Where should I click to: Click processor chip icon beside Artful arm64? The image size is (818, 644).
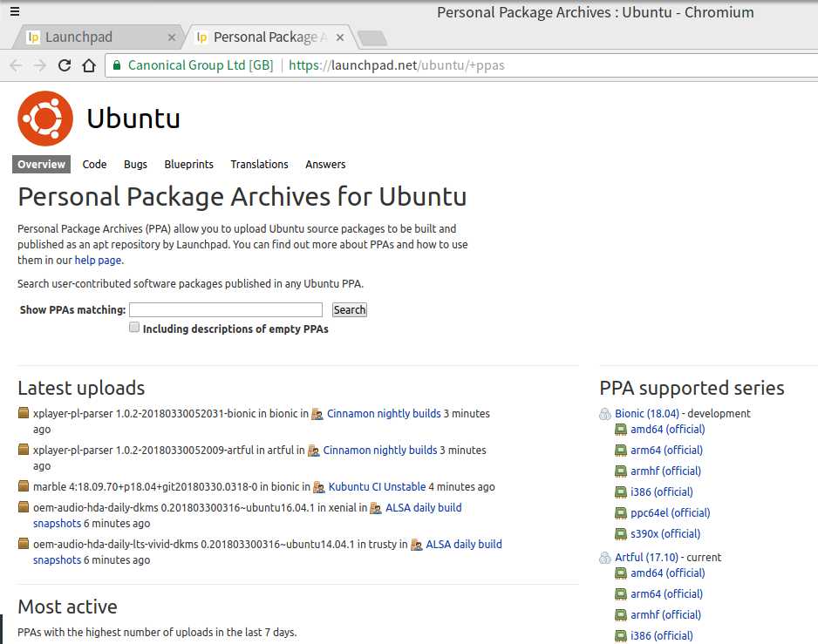pos(621,594)
